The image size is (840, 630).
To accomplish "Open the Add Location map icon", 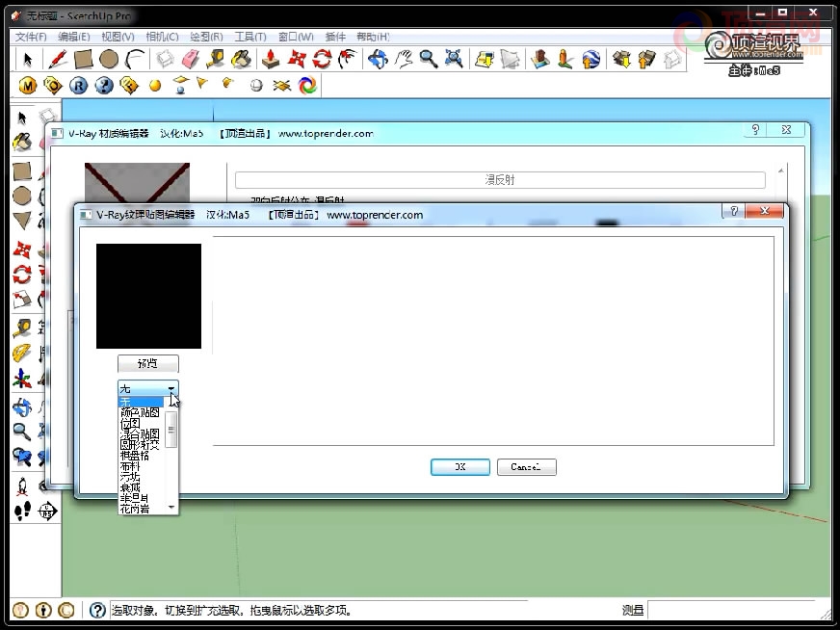I will click(x=485, y=59).
